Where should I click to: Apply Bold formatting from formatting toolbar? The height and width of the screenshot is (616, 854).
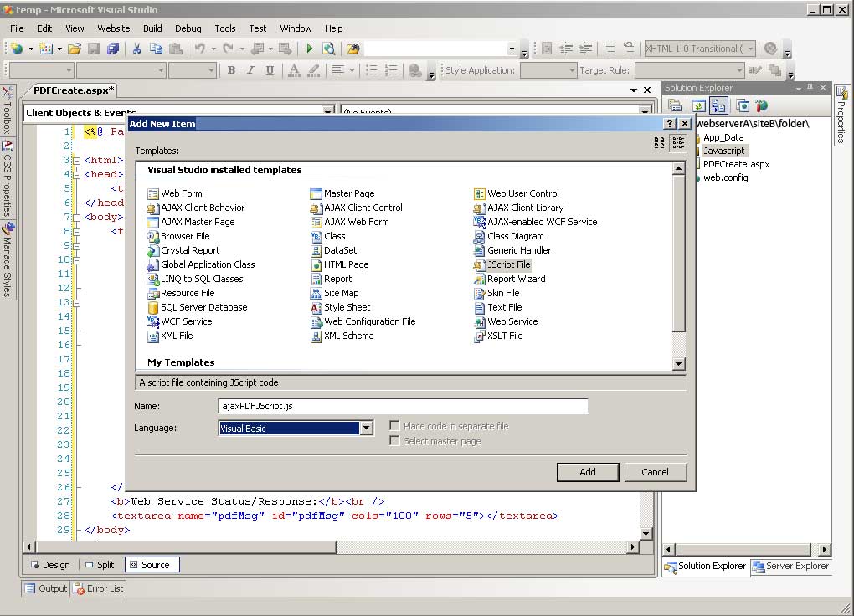(x=231, y=70)
